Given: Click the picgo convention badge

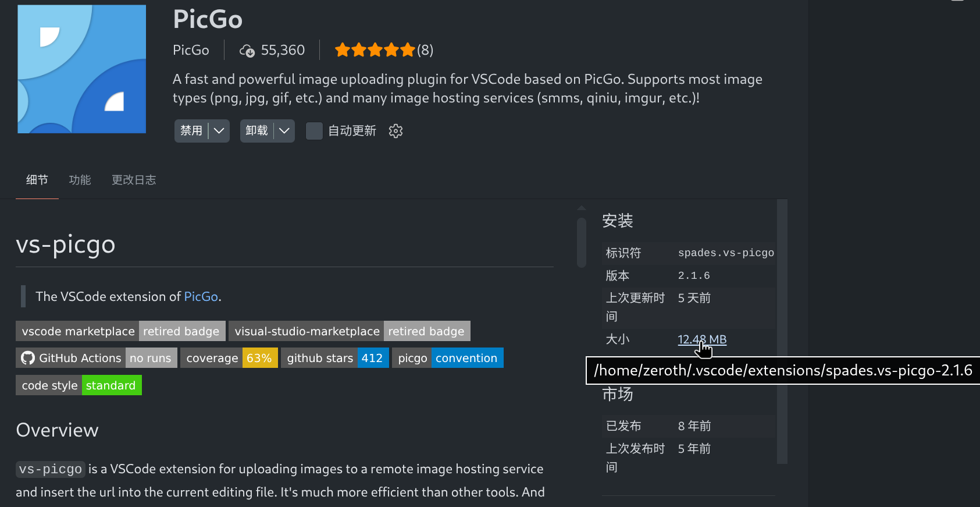Looking at the screenshot, I should pos(447,357).
